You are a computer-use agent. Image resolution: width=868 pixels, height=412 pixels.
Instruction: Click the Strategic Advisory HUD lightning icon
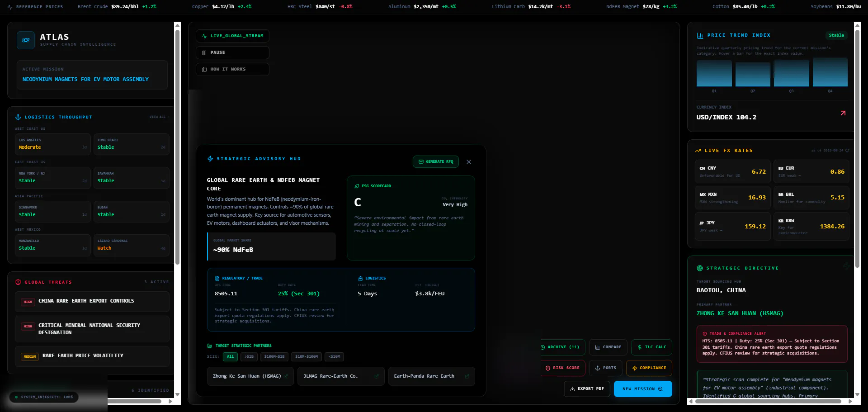tap(210, 159)
